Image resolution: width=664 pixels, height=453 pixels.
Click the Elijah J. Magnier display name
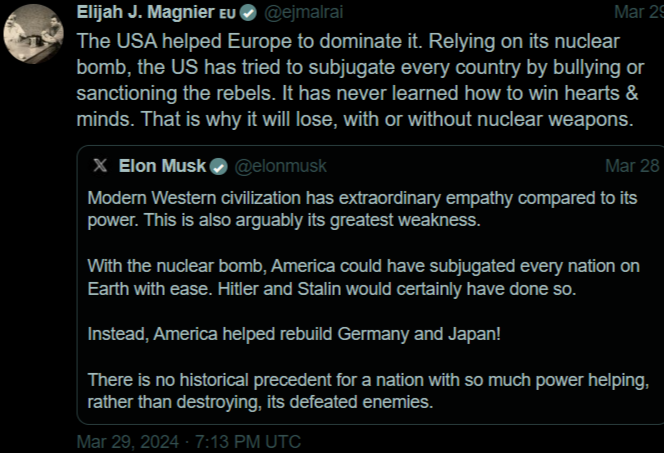click(145, 14)
